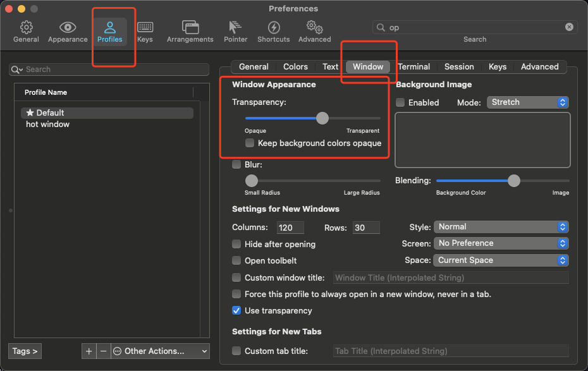588x371 pixels.
Task: Add a new profile with plus button
Action: [x=89, y=351]
